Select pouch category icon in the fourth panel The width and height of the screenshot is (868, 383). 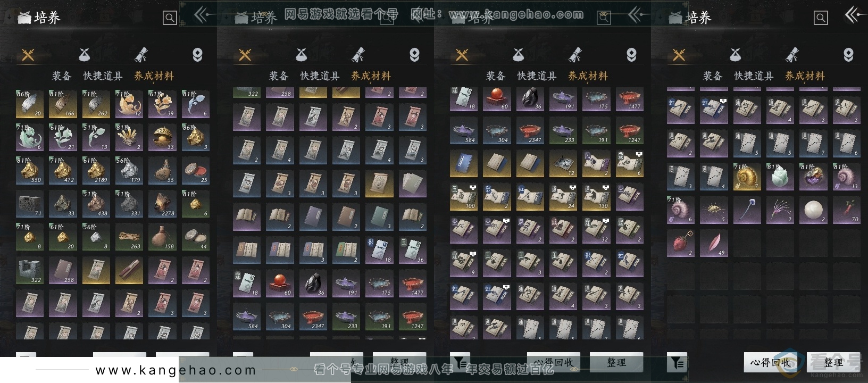click(736, 55)
